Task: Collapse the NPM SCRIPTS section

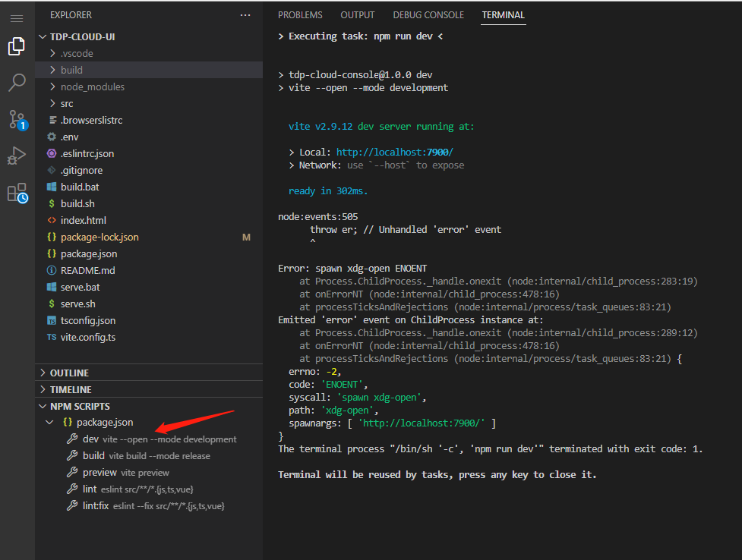Action: pos(43,406)
